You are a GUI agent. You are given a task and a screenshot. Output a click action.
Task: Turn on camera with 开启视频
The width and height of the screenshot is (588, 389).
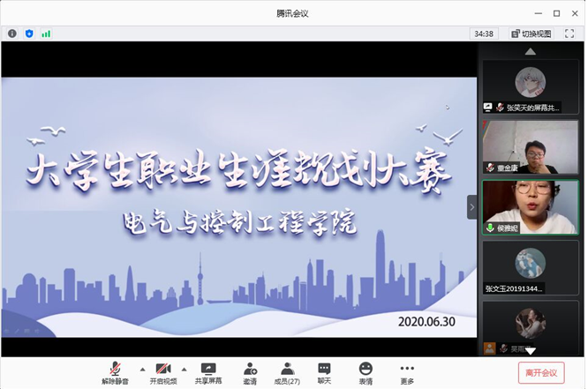coord(162,368)
